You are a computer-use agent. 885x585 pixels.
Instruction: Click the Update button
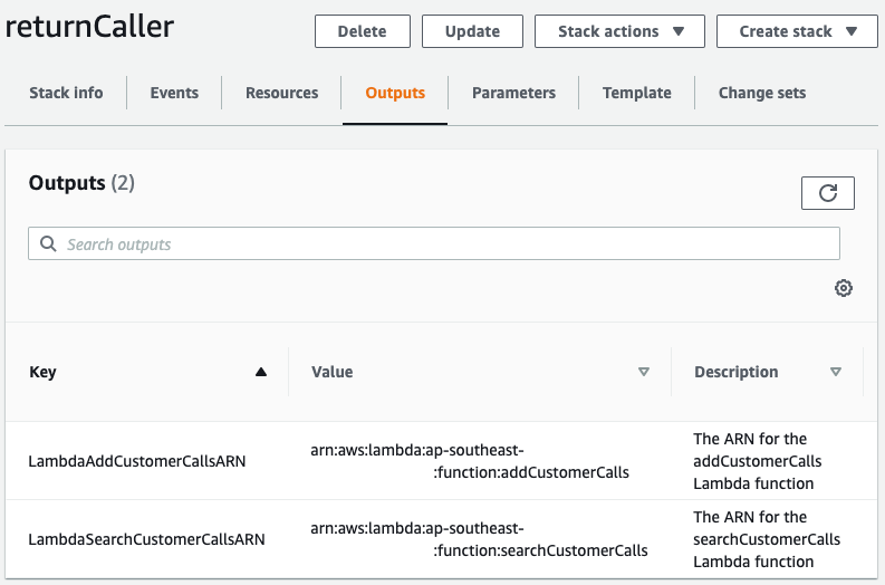(472, 31)
